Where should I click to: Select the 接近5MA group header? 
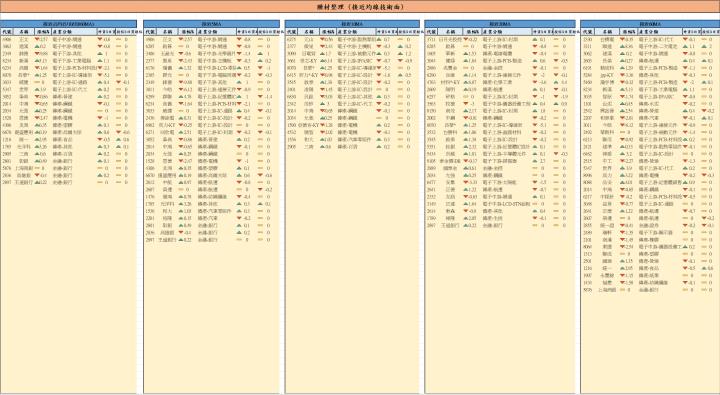click(211, 24)
